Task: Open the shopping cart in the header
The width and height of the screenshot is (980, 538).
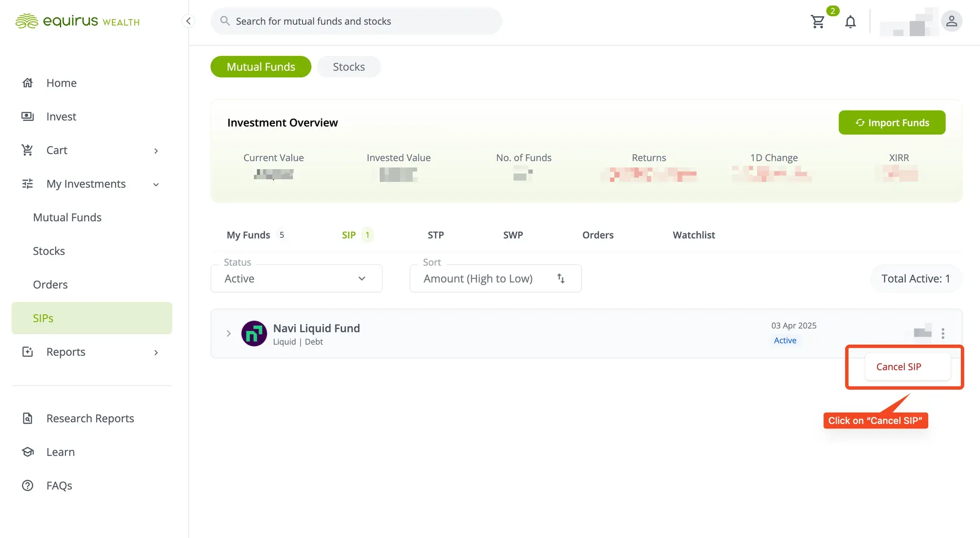Action: click(x=818, y=22)
